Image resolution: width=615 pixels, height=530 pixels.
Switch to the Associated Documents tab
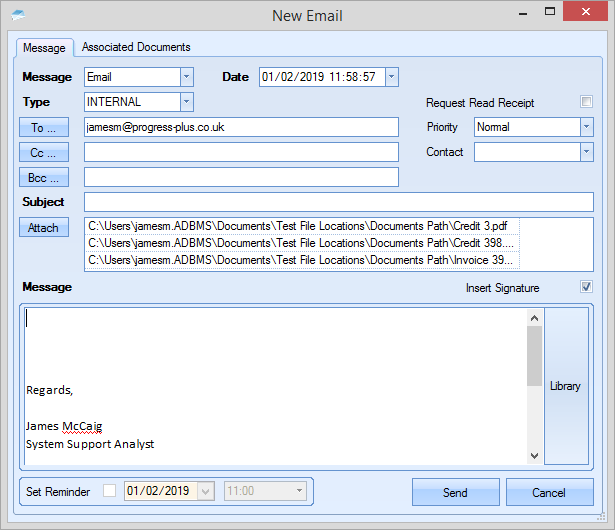click(136, 47)
